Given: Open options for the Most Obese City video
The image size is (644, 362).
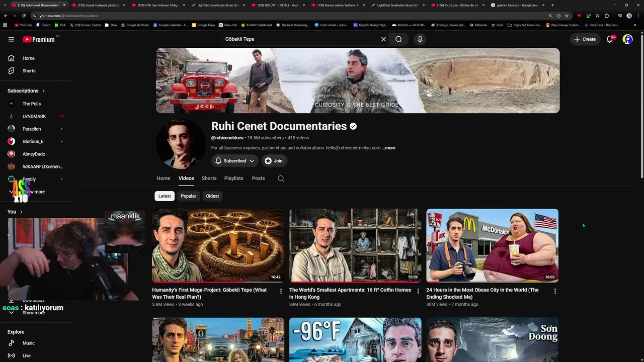Looking at the screenshot, I should pos(555,291).
